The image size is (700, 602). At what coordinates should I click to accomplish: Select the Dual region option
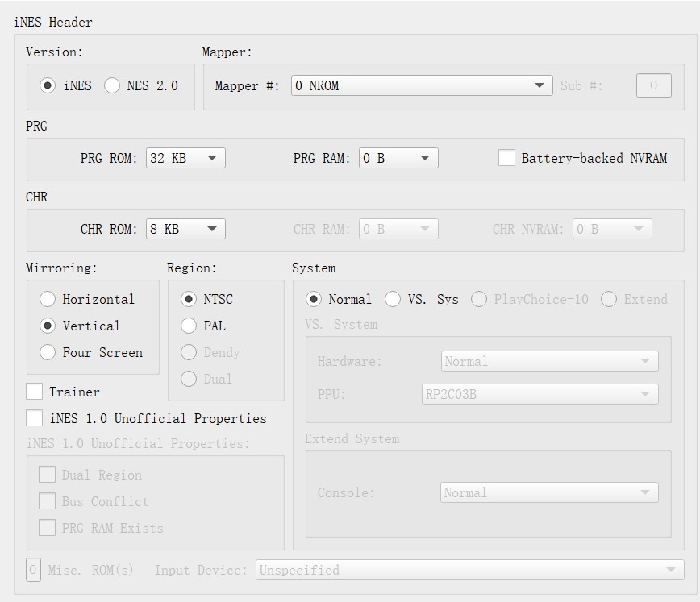pyautogui.click(x=189, y=379)
